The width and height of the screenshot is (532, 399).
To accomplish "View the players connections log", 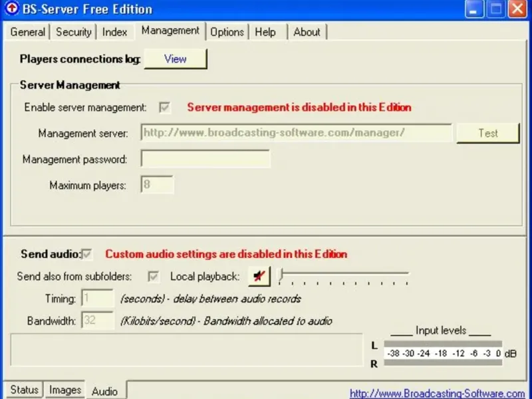I will 176,59.
